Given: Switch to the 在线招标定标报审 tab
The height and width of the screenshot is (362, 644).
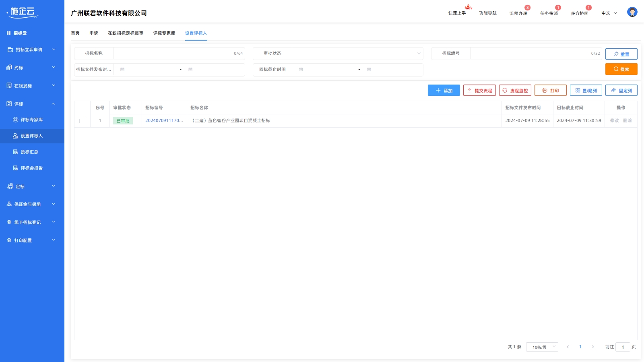Looking at the screenshot, I should point(126,33).
